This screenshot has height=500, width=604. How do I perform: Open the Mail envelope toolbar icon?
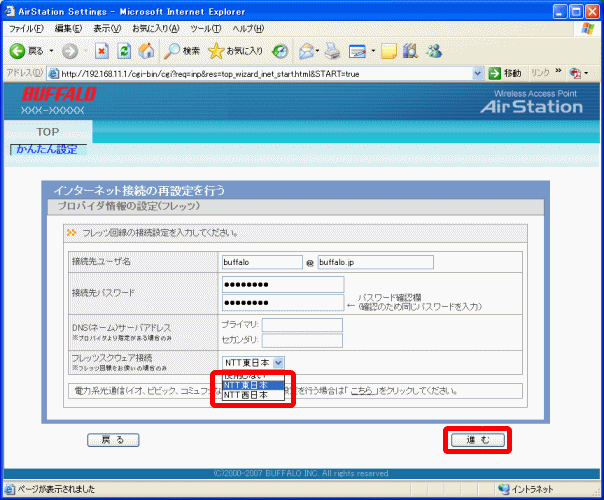click(307, 51)
